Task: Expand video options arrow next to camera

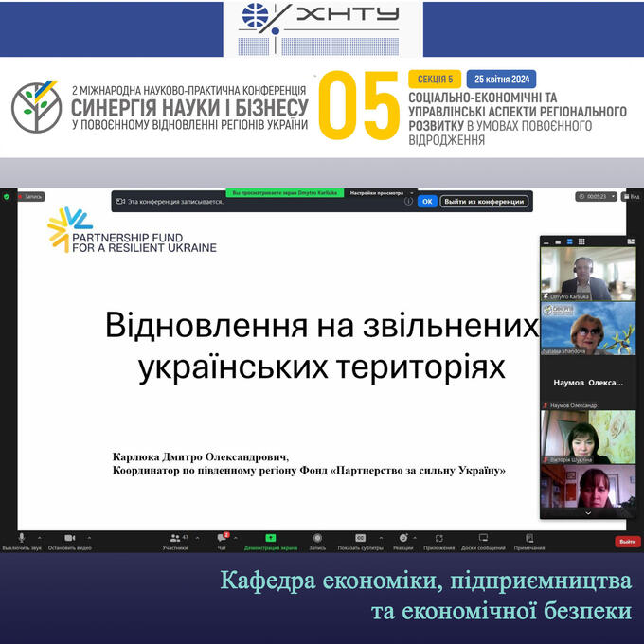Action: pyautogui.click(x=87, y=536)
